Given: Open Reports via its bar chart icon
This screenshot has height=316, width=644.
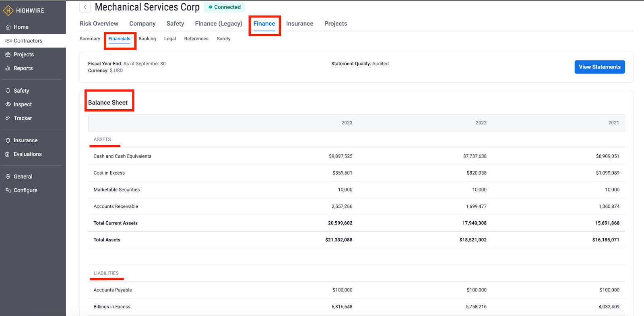Looking at the screenshot, I should (x=8, y=69).
